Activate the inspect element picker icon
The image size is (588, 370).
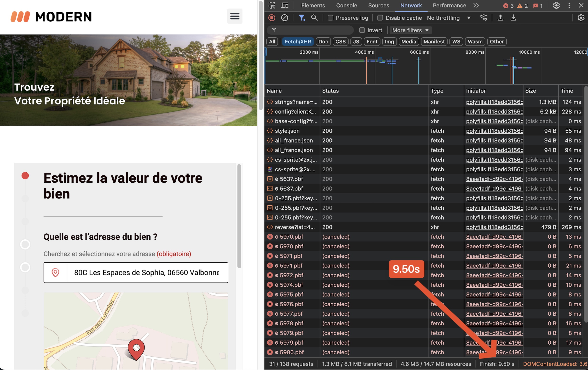click(x=272, y=5)
